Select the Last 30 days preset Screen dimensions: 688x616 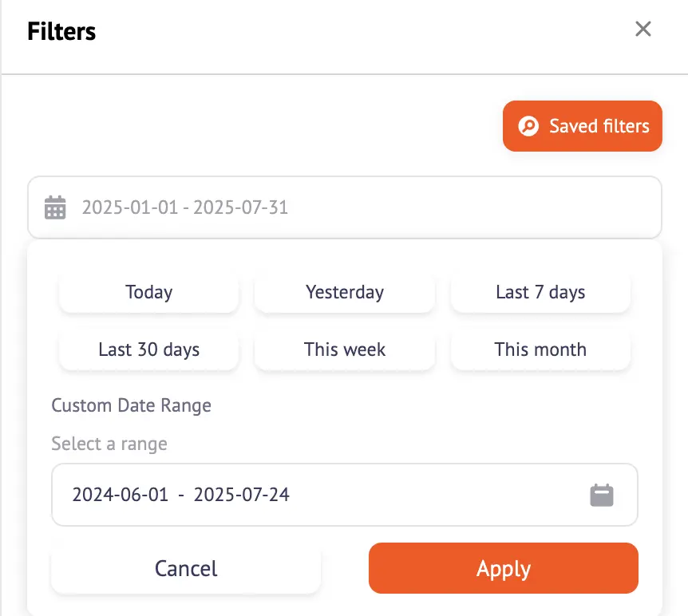tap(149, 349)
